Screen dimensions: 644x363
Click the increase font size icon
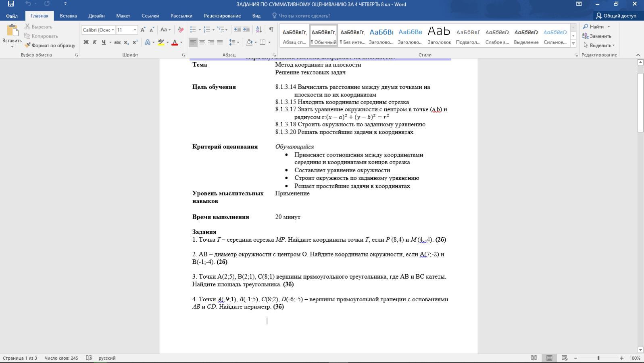point(143,29)
